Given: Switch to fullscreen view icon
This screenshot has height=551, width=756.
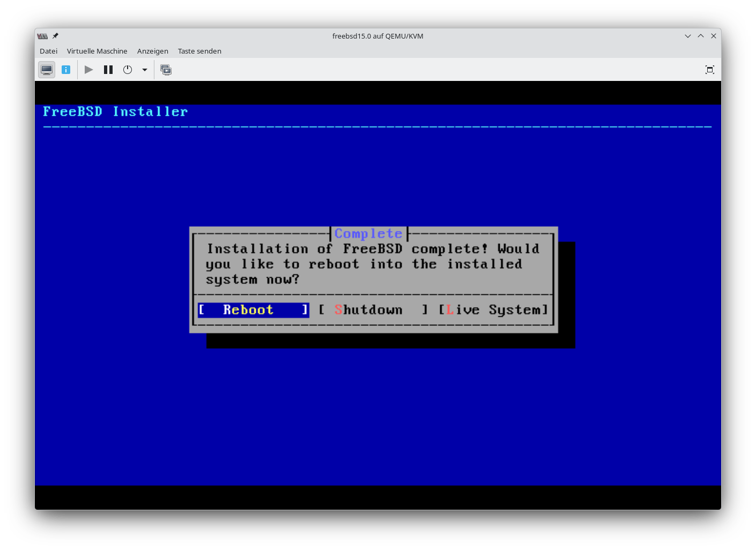Looking at the screenshot, I should click(x=709, y=70).
